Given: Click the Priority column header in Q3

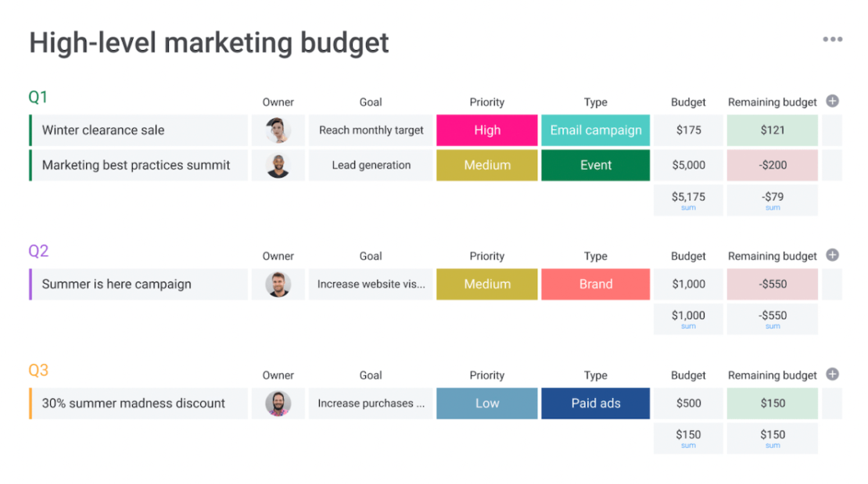Looking at the screenshot, I should point(486,375).
